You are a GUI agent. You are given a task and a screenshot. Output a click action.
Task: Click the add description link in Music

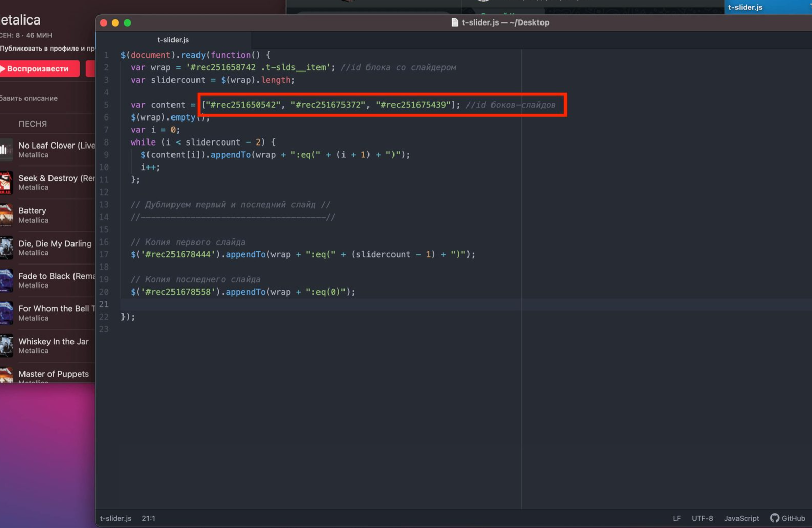coord(29,98)
